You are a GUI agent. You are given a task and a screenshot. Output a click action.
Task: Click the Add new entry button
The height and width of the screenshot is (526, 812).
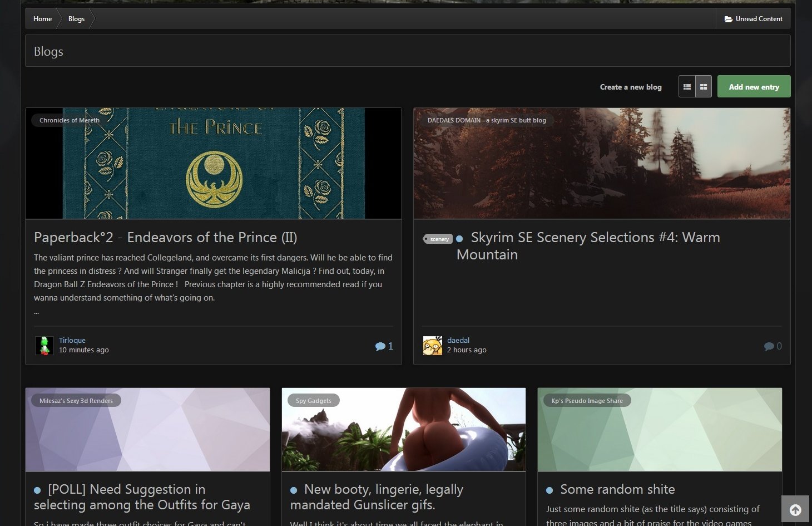point(754,87)
